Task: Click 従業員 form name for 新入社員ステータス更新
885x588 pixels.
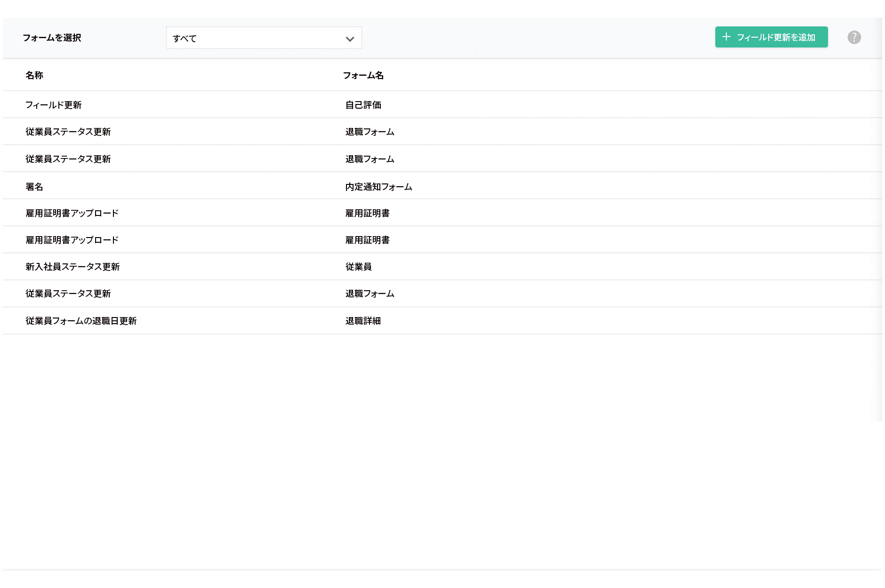Action: click(x=357, y=266)
